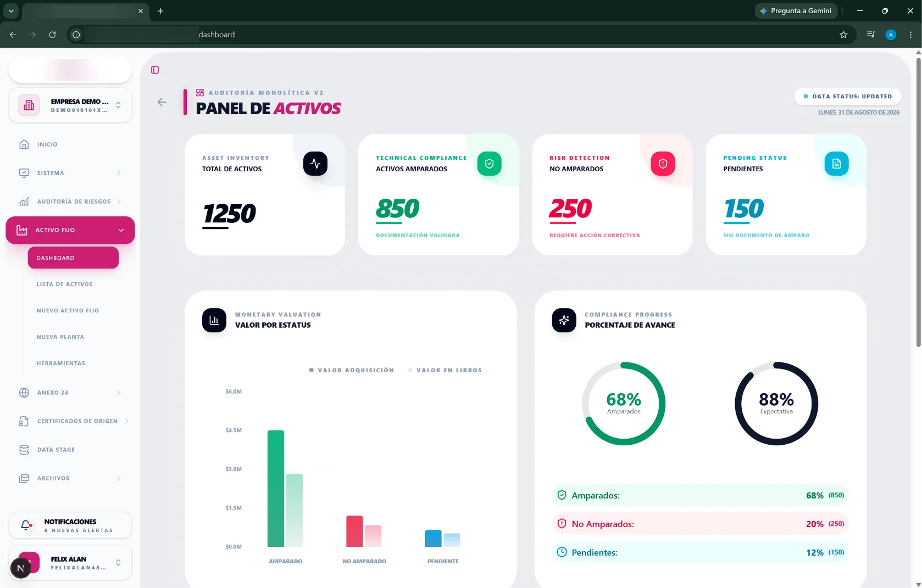Open Nueva Planta page
The image size is (922, 588).
[x=60, y=337]
